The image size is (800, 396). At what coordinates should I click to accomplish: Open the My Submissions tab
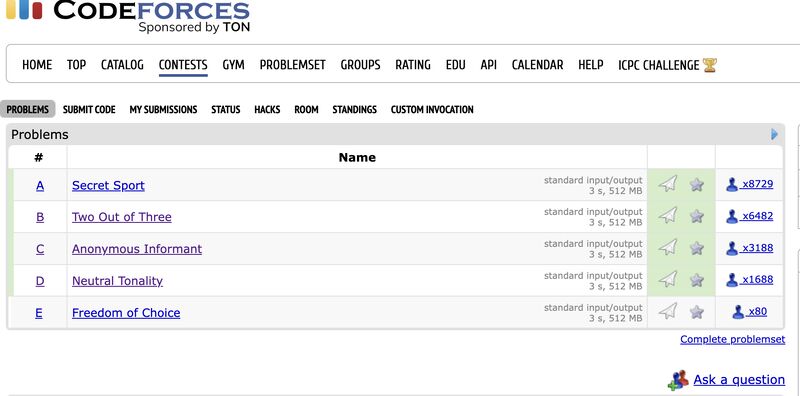click(x=163, y=109)
